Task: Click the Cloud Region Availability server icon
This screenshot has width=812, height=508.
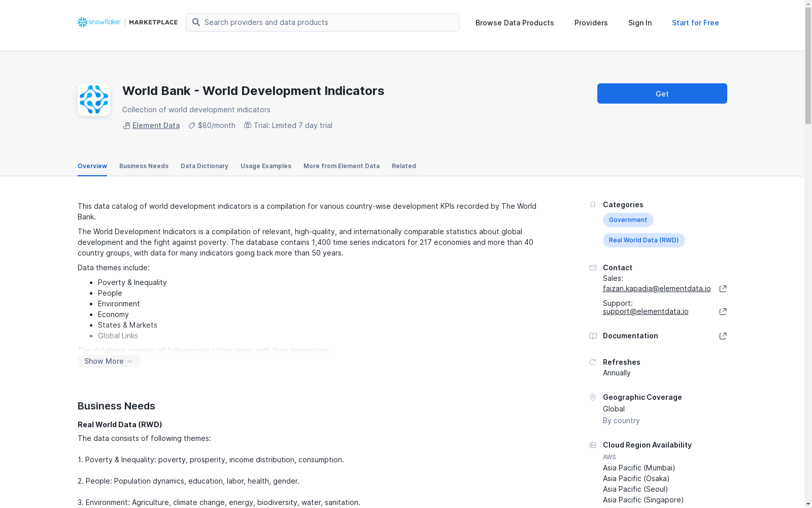Action: click(x=593, y=445)
